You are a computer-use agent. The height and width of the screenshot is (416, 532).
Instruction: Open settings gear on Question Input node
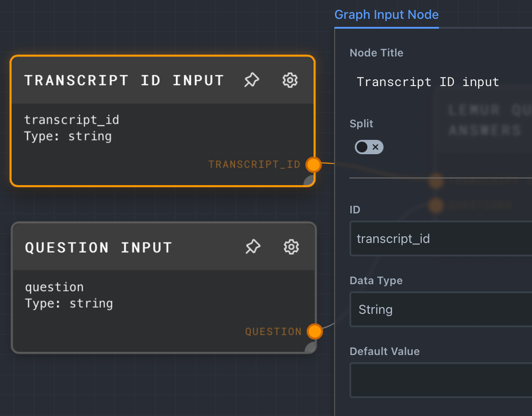tap(292, 247)
